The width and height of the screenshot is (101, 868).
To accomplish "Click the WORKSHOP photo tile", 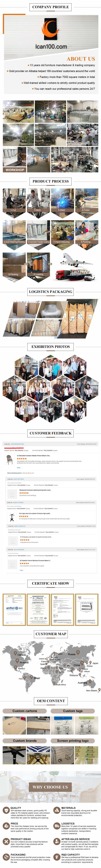I will 14,160.
